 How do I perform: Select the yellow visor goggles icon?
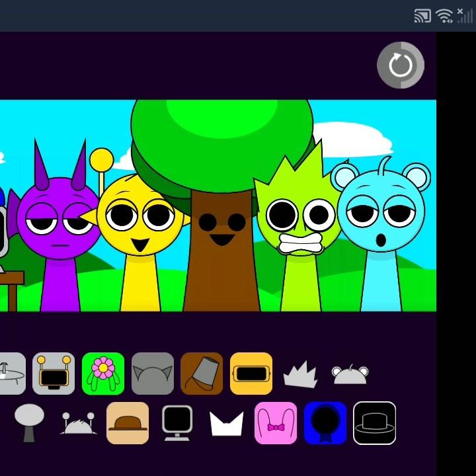point(251,374)
